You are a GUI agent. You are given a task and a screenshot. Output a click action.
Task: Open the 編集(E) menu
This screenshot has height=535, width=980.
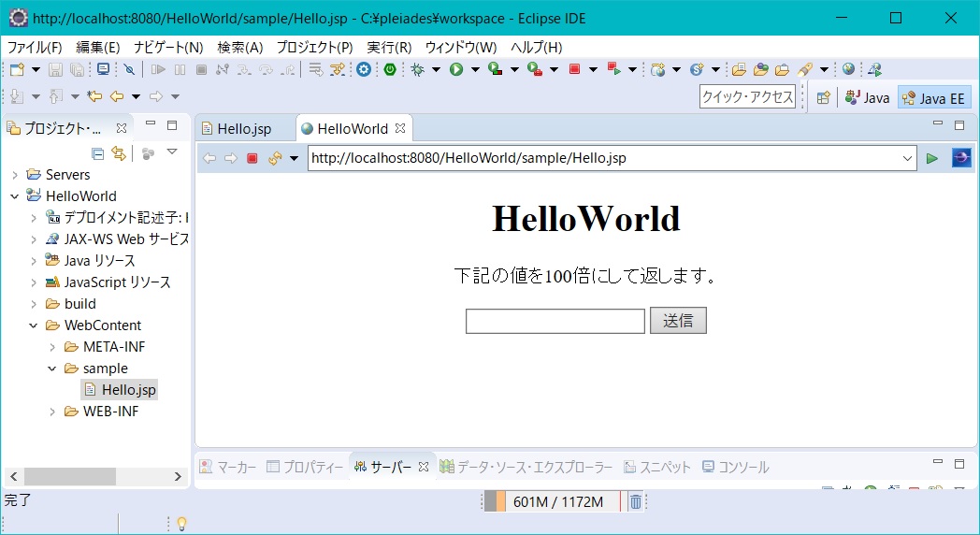(97, 48)
